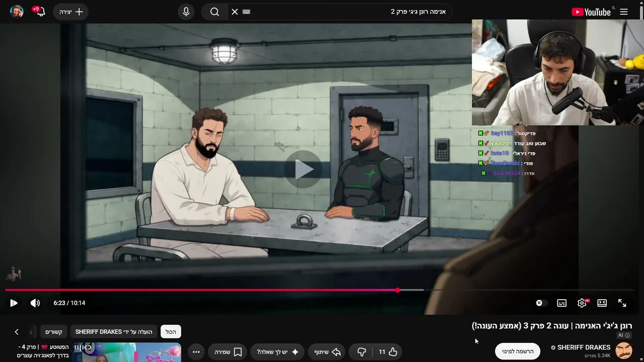Start voice search with the microphone
The image size is (644, 362).
click(186, 12)
